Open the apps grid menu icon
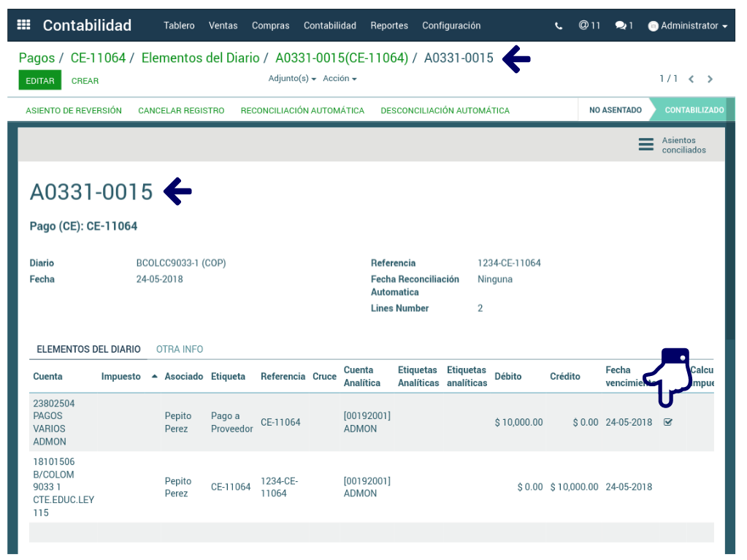Screen dimensions: 747x560 tap(23, 26)
